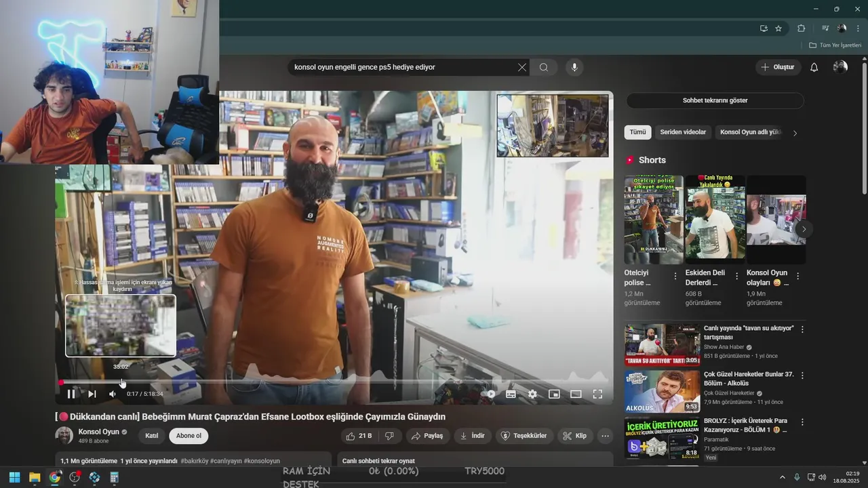Open options for Otelciyi polise short
This screenshot has width=868, height=488.
point(675,277)
